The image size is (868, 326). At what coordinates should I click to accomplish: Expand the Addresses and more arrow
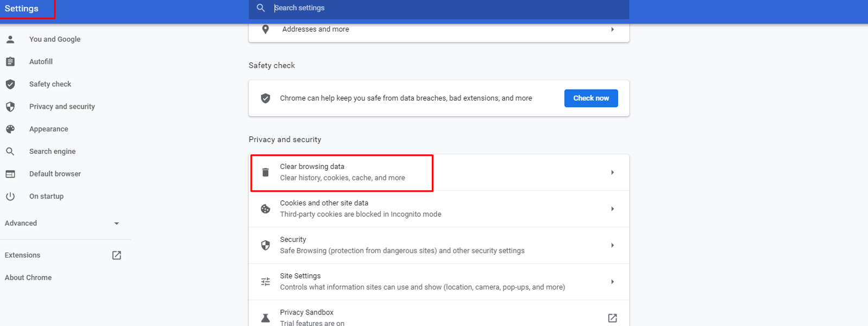[612, 29]
